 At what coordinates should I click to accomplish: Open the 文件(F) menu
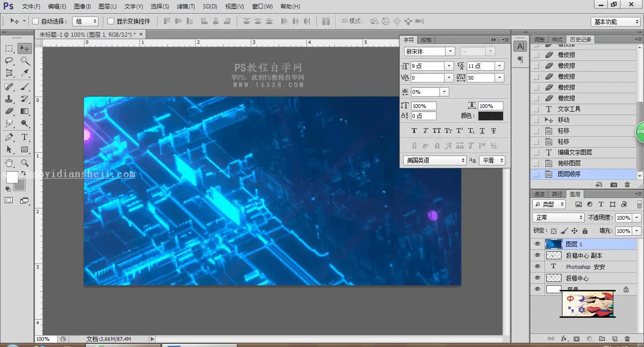(31, 7)
